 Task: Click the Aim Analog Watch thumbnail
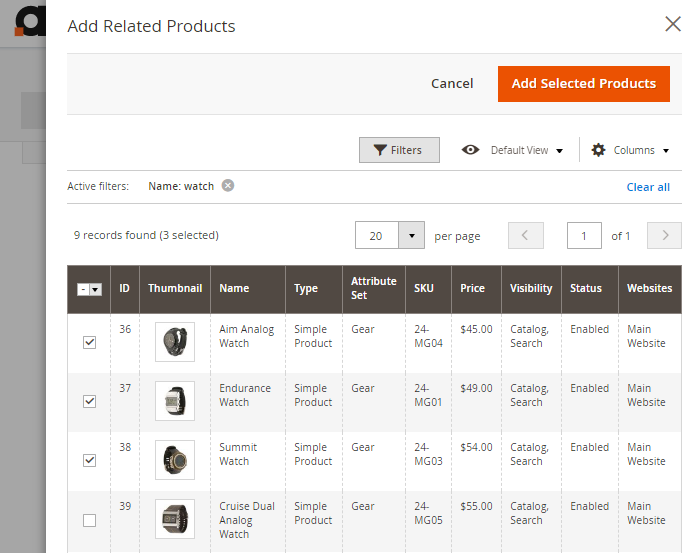pyautogui.click(x=175, y=342)
